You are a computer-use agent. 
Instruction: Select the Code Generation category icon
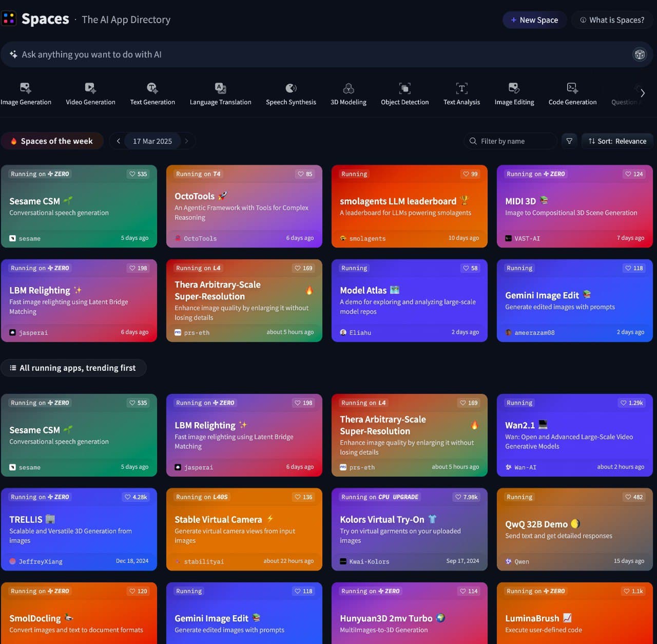[x=572, y=88]
